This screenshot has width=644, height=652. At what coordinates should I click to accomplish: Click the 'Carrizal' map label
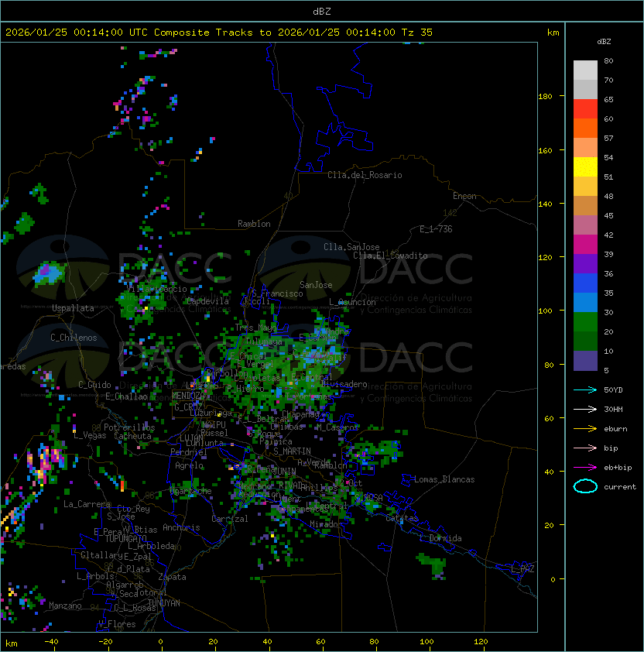(230, 519)
